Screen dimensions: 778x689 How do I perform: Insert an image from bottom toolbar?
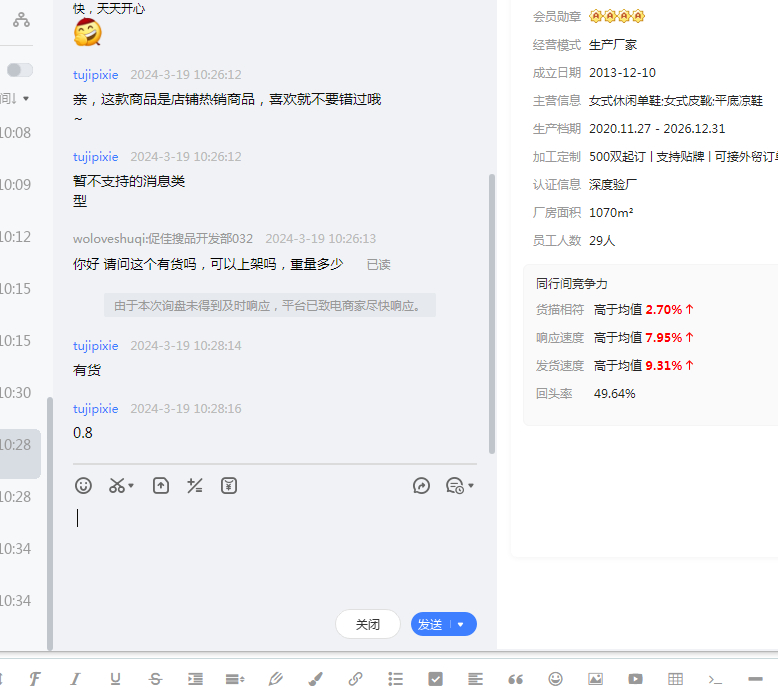(x=595, y=679)
